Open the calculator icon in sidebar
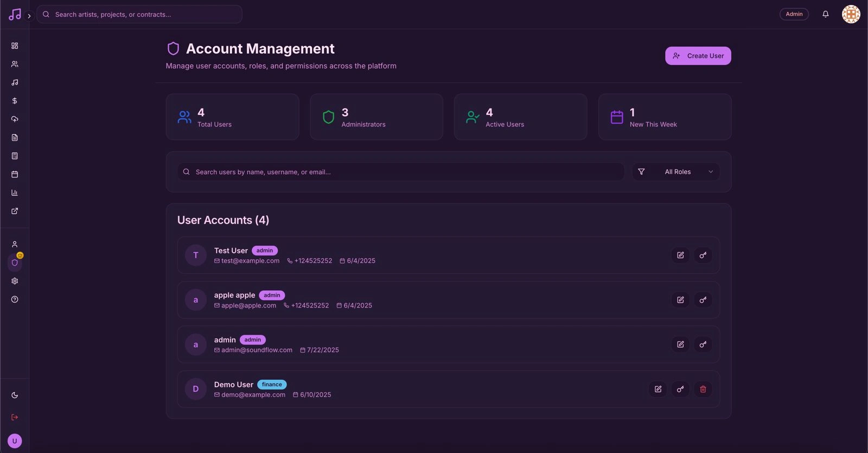Viewport: 868px width, 453px height. pyautogui.click(x=15, y=156)
